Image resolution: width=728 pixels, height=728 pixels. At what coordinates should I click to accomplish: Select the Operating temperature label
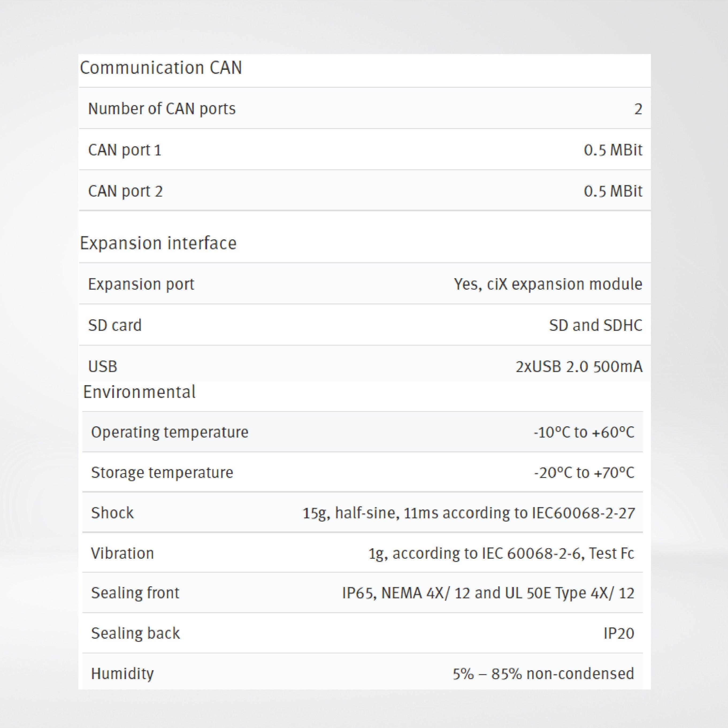pyautogui.click(x=170, y=432)
